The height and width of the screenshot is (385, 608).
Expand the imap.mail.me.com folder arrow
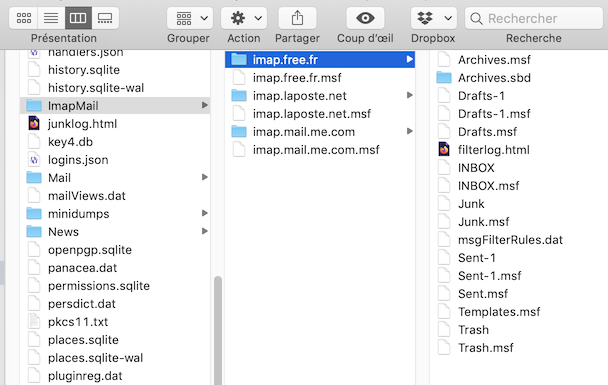pos(409,131)
